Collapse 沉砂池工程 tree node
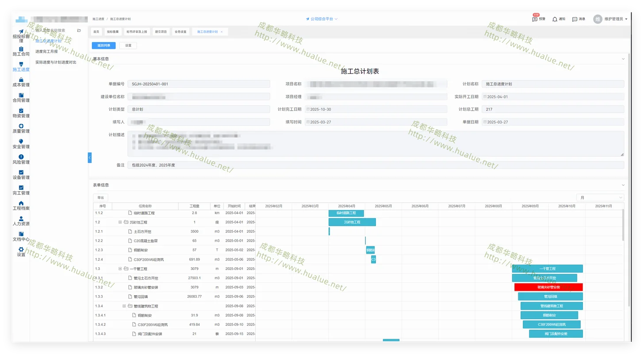 (120, 222)
